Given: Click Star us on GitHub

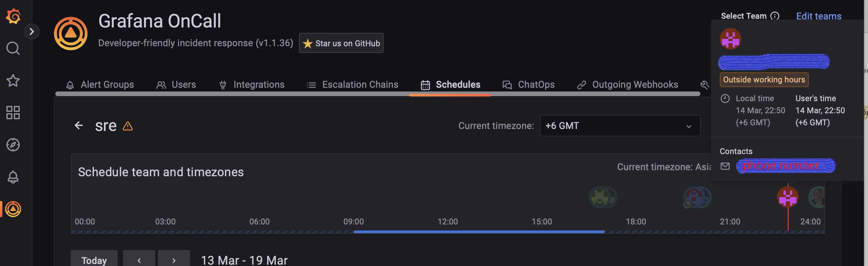Looking at the screenshot, I should (341, 43).
